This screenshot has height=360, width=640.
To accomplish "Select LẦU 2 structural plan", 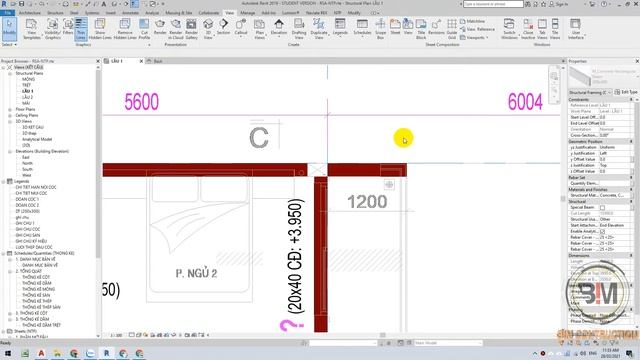I will coord(27,97).
